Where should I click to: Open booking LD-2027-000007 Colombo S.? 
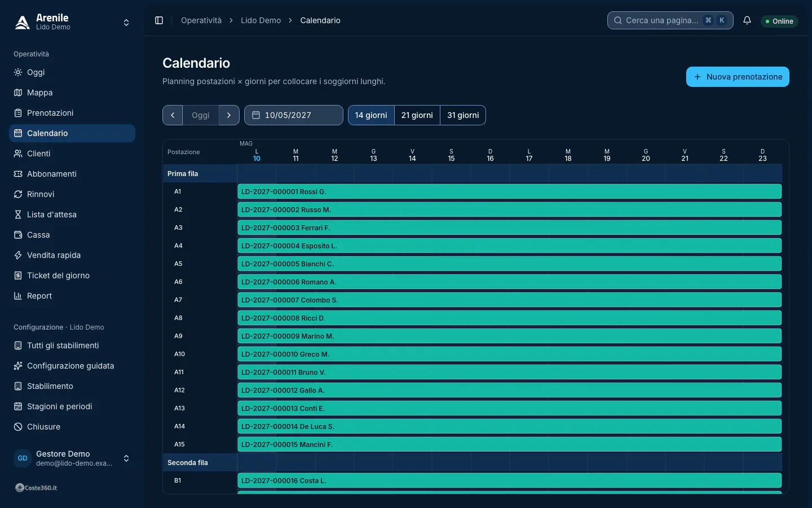click(x=510, y=300)
